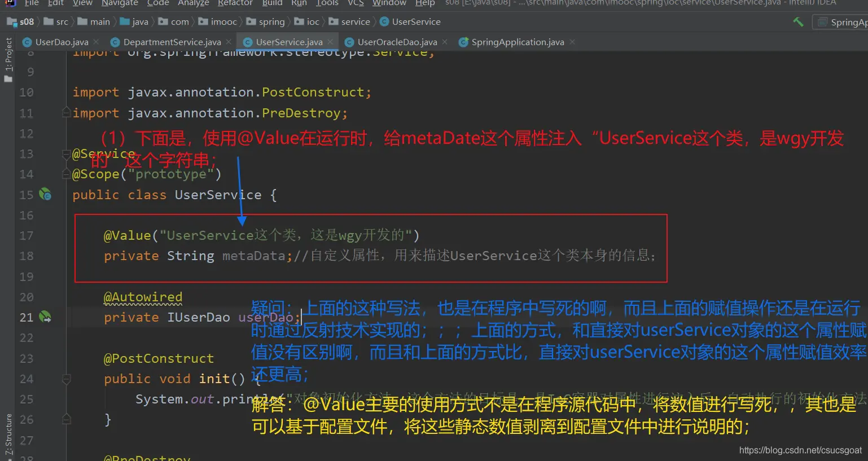Switch to the UserOracleDao.java tab
The height and width of the screenshot is (461, 868).
(x=397, y=42)
